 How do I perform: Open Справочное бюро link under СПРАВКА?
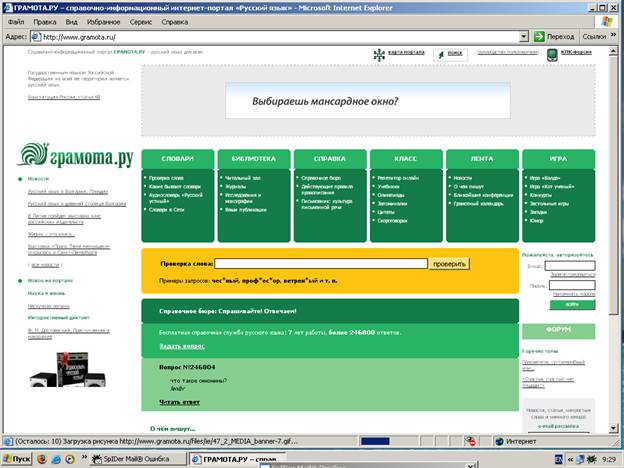[x=321, y=178]
